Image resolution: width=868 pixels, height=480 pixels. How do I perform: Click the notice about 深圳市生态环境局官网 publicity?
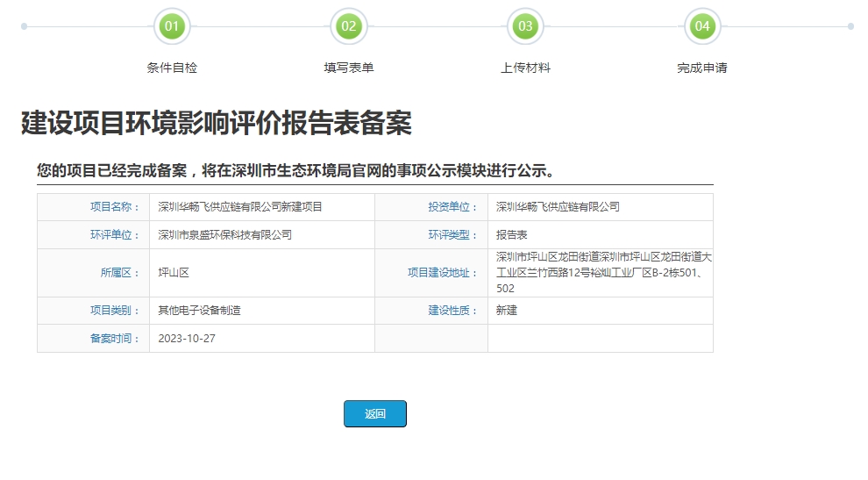click(x=296, y=171)
